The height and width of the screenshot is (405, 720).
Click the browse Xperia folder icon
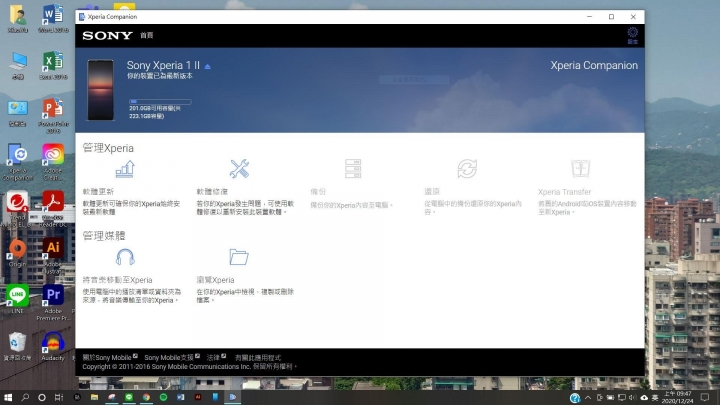[239, 257]
